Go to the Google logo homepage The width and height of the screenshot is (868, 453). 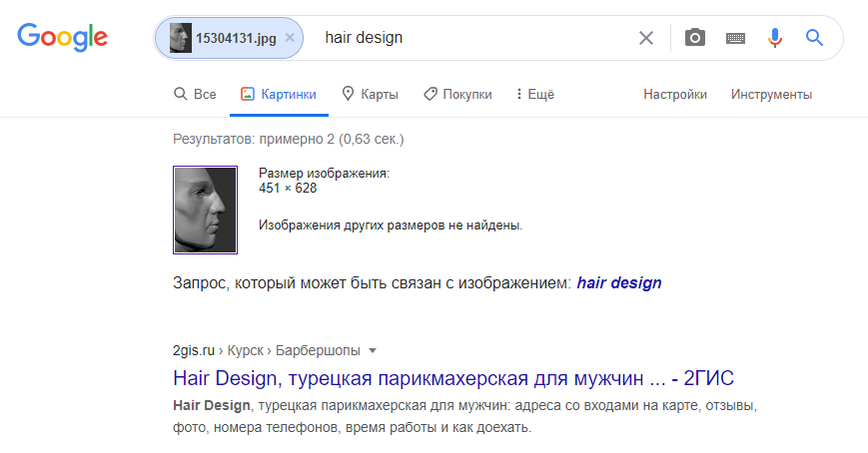[63, 38]
